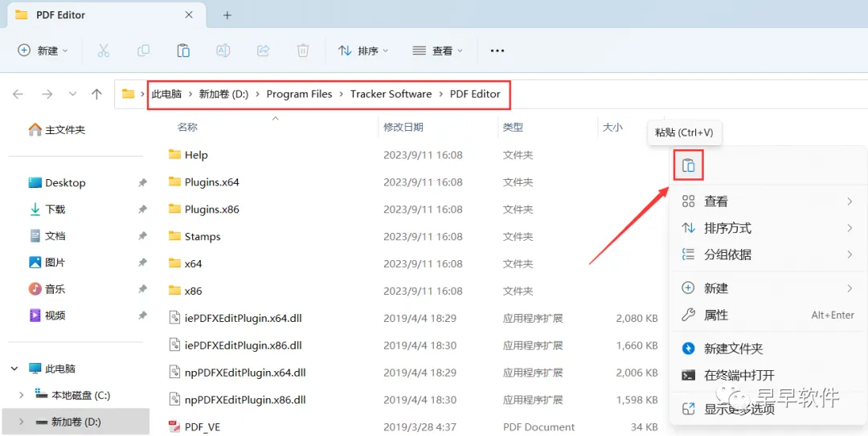Open Desktop in the sidebar

pyautogui.click(x=57, y=182)
